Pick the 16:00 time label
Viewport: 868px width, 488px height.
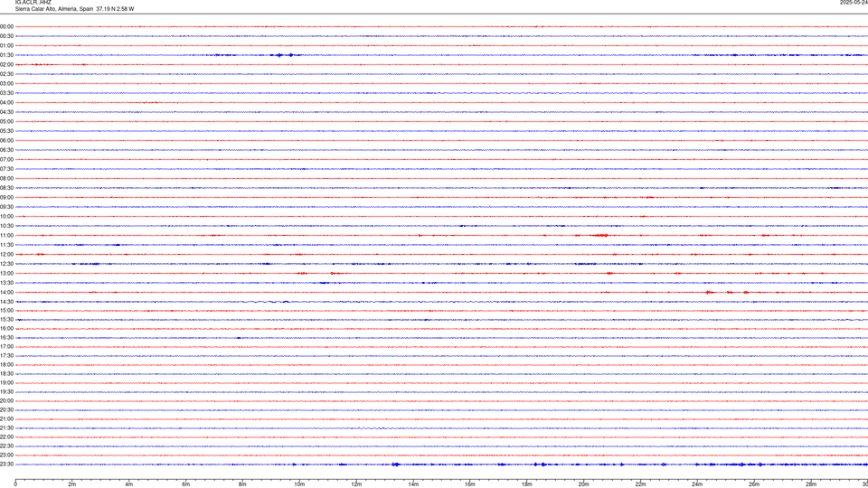coord(6,329)
